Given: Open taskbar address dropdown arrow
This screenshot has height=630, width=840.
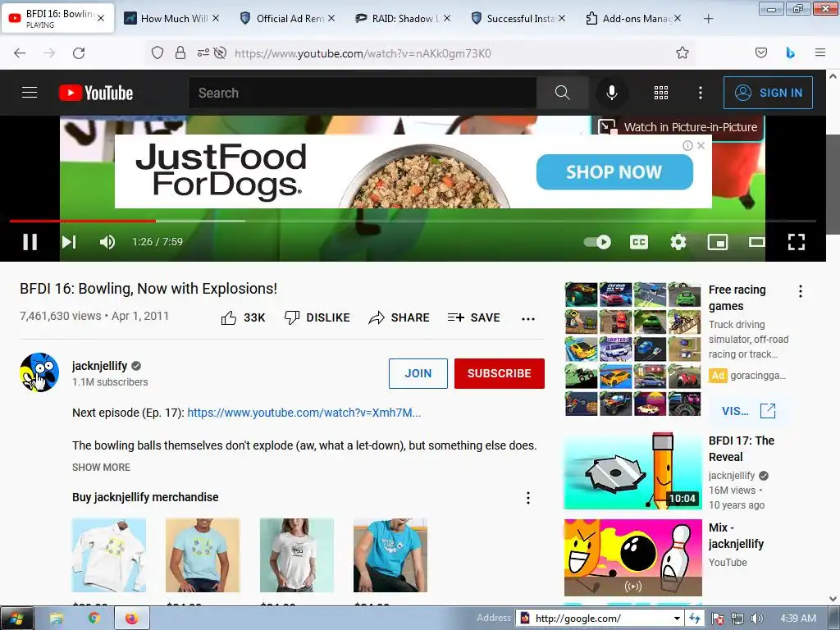Looking at the screenshot, I should [677, 619].
